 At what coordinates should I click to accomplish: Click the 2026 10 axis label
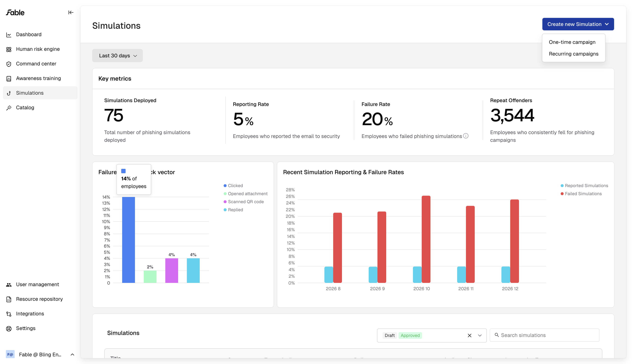(422, 289)
